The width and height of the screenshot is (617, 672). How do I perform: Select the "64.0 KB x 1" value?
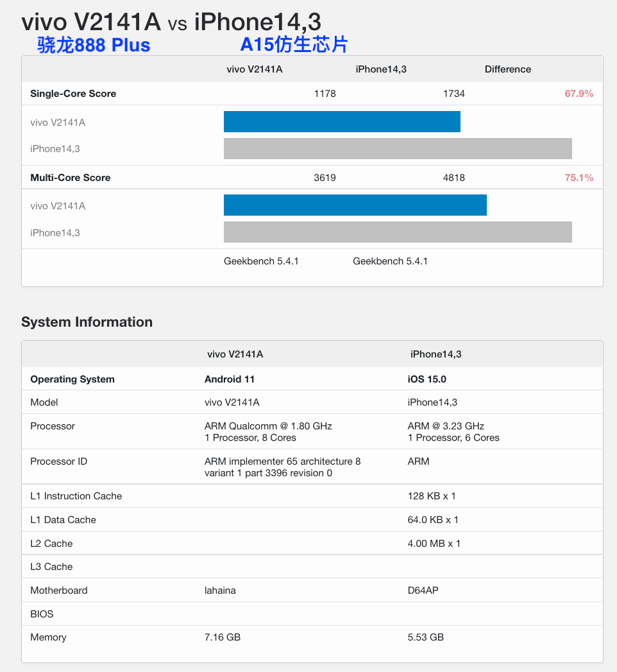[x=433, y=520]
